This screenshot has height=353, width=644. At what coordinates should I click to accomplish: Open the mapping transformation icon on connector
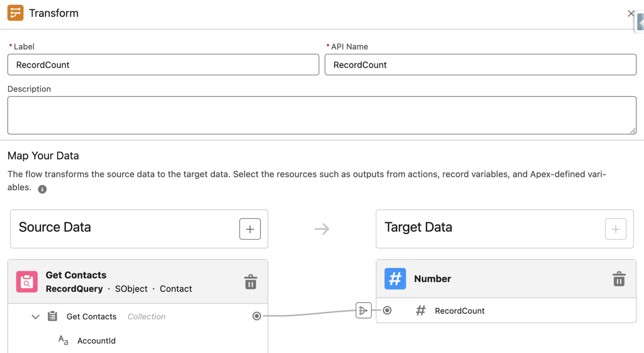[364, 311]
